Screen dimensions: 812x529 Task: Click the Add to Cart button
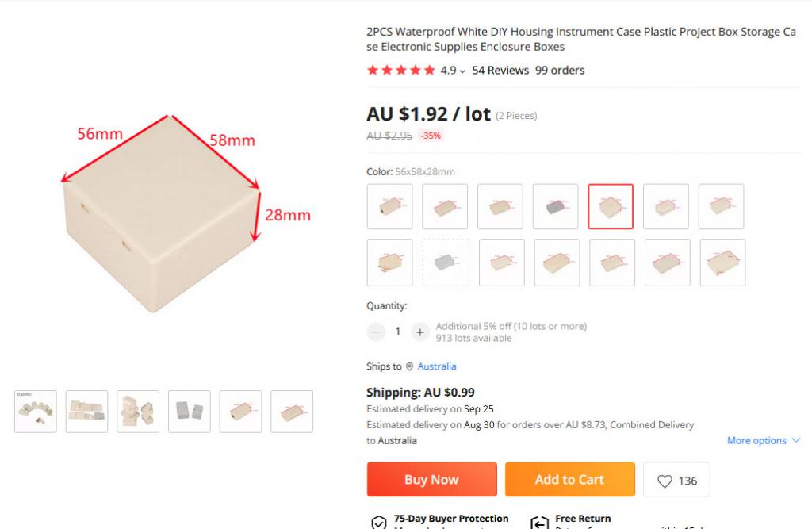coord(569,479)
